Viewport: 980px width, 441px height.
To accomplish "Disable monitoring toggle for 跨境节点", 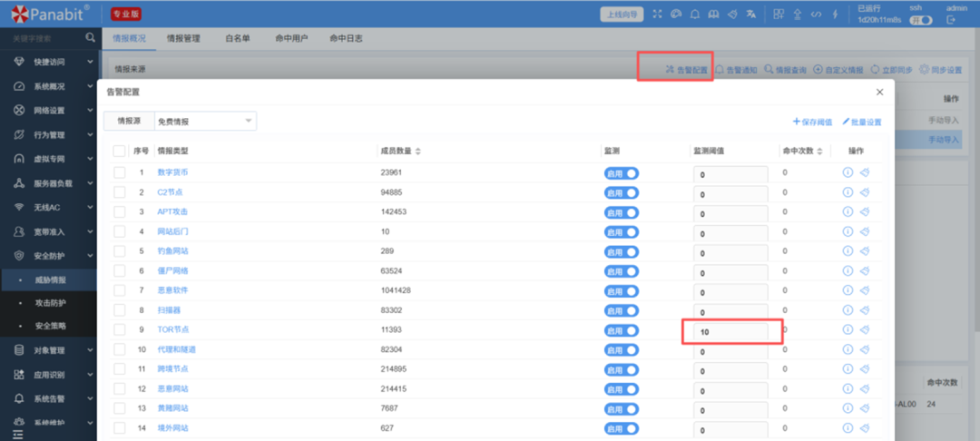I will [x=622, y=369].
